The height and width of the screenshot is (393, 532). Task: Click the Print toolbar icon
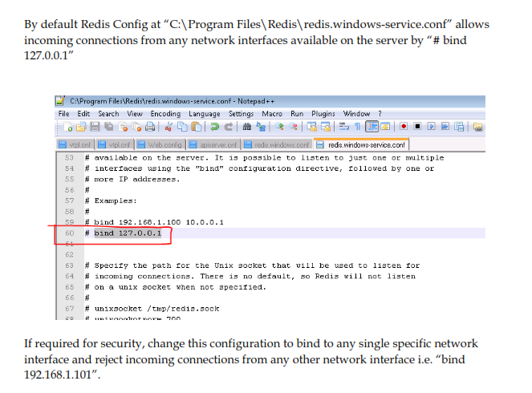click(x=150, y=127)
